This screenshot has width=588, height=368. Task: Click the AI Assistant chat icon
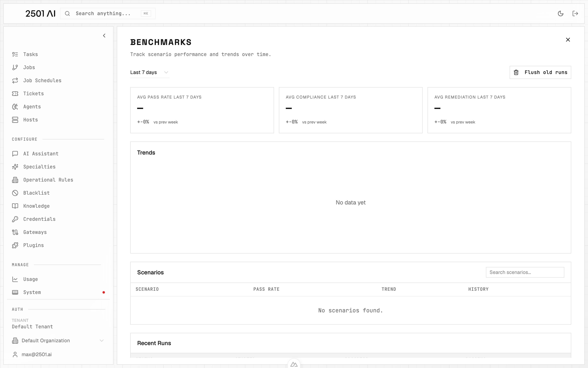click(15, 154)
